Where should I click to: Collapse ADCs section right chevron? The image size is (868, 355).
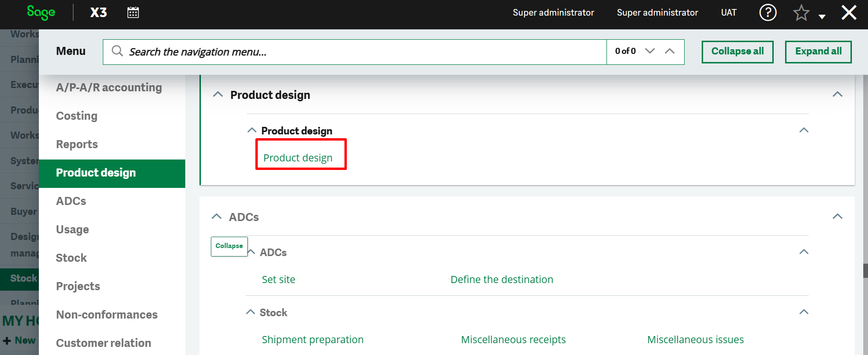tap(837, 216)
